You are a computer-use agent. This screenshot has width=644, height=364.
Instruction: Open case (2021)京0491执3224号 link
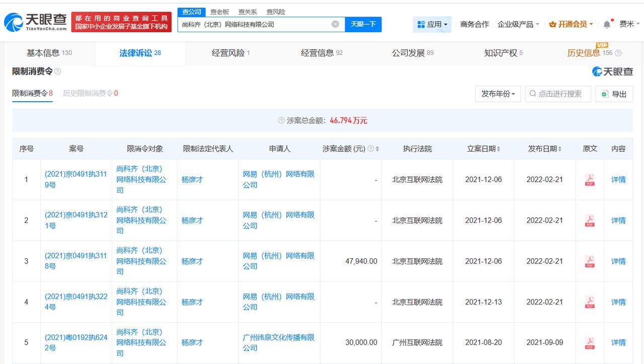coord(76,302)
